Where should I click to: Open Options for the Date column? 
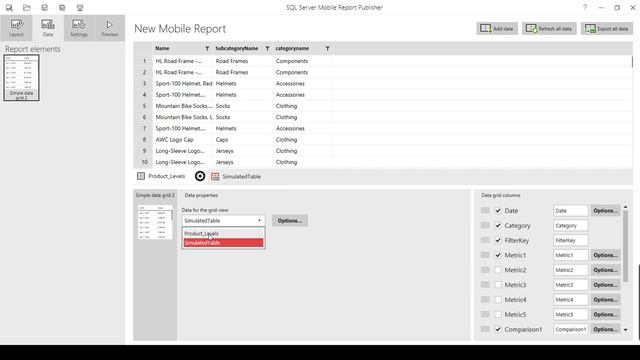(606, 211)
